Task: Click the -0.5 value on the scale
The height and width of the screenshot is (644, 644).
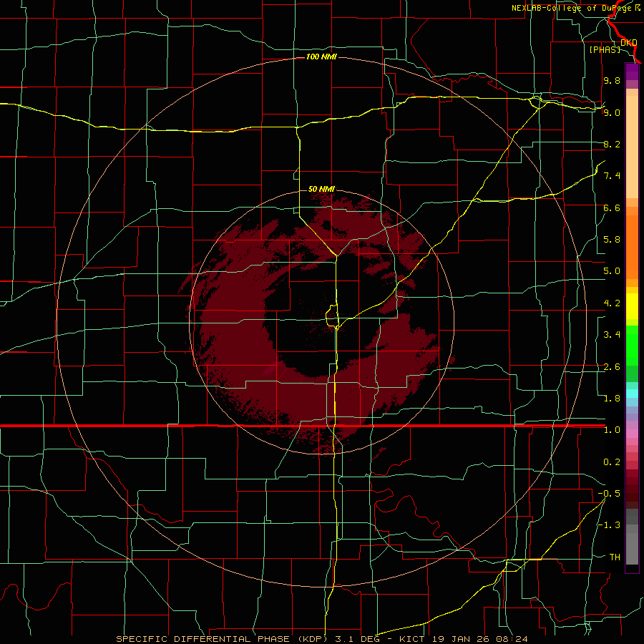Action: tap(609, 494)
